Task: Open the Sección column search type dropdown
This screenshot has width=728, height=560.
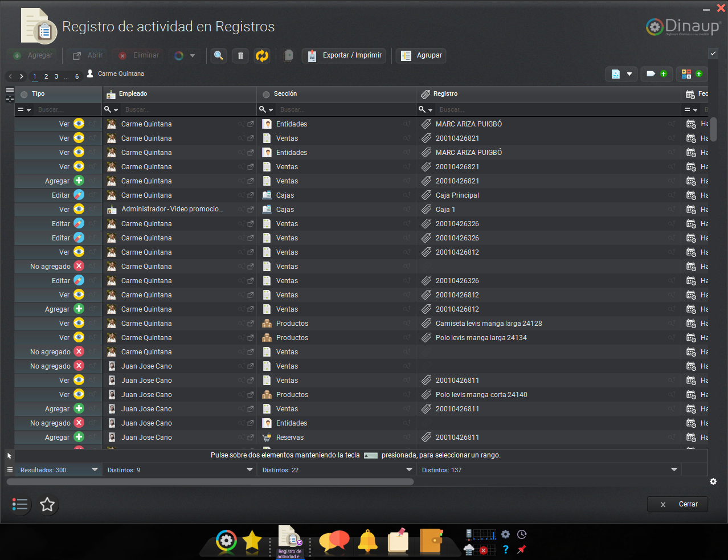Action: pyautogui.click(x=266, y=109)
